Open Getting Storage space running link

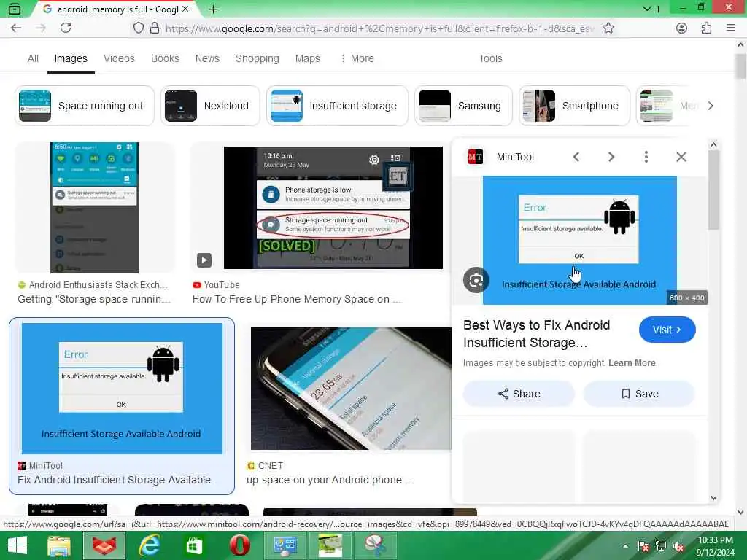click(x=94, y=299)
